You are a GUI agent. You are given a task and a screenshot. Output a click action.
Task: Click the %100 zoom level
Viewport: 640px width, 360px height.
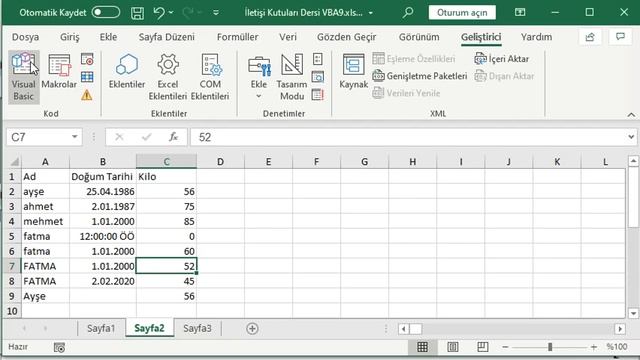pyautogui.click(x=617, y=347)
